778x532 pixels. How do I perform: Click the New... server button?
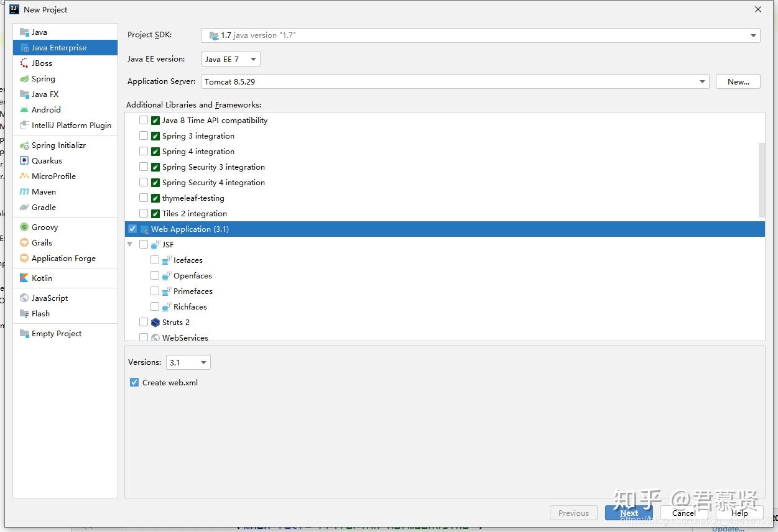[x=738, y=81]
